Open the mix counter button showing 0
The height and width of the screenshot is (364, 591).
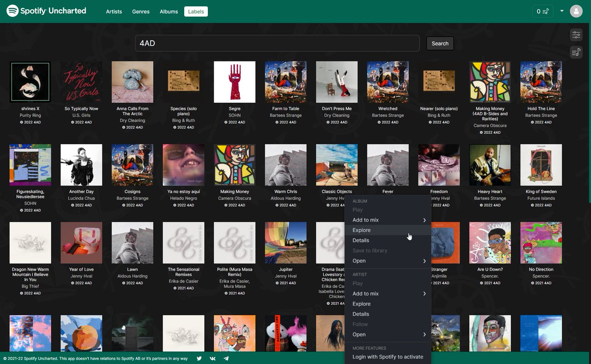543,11
